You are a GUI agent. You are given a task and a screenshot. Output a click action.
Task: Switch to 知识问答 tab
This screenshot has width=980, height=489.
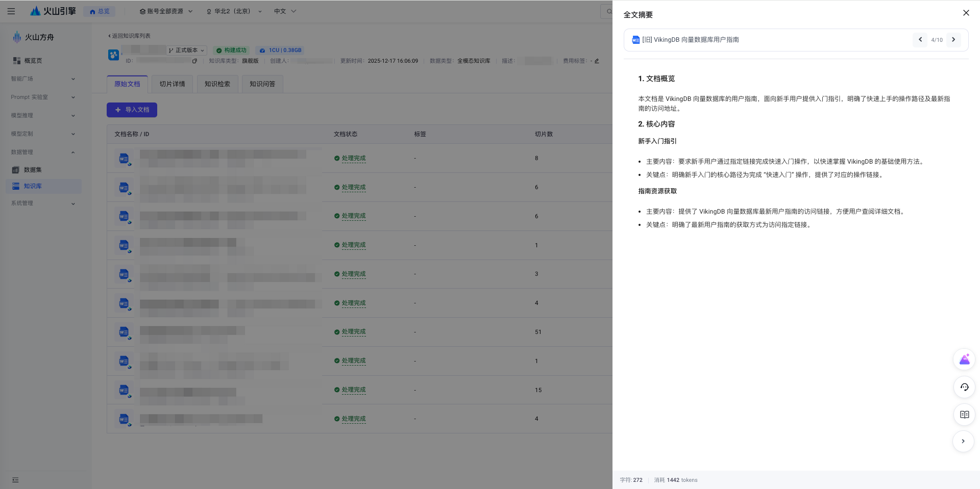point(262,84)
